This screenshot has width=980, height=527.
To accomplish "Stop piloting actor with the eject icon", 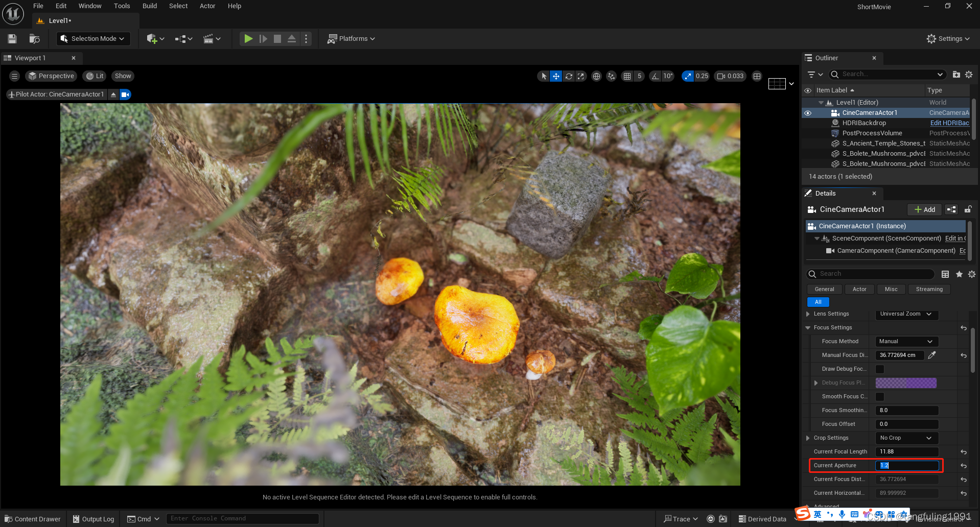I will [113, 94].
